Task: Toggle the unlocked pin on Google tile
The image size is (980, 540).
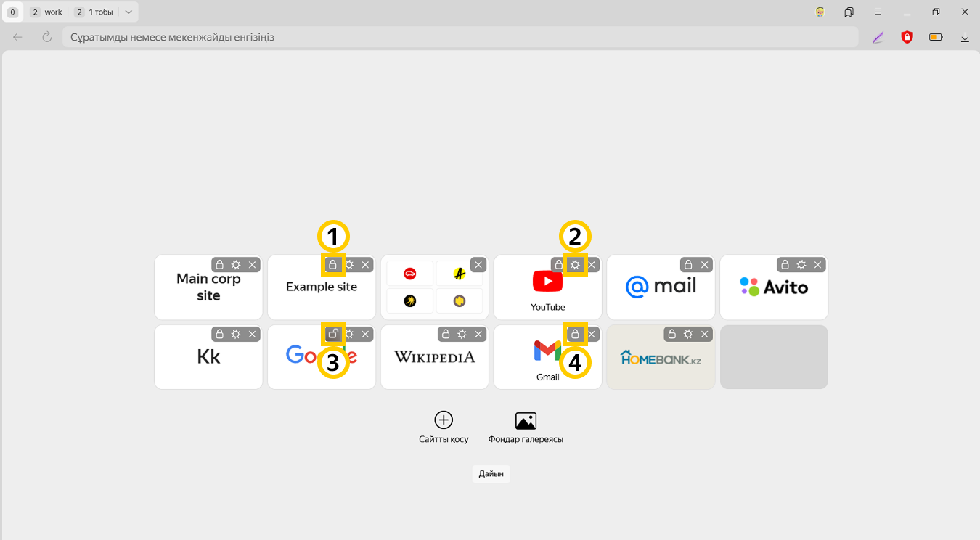Action: tap(332, 335)
